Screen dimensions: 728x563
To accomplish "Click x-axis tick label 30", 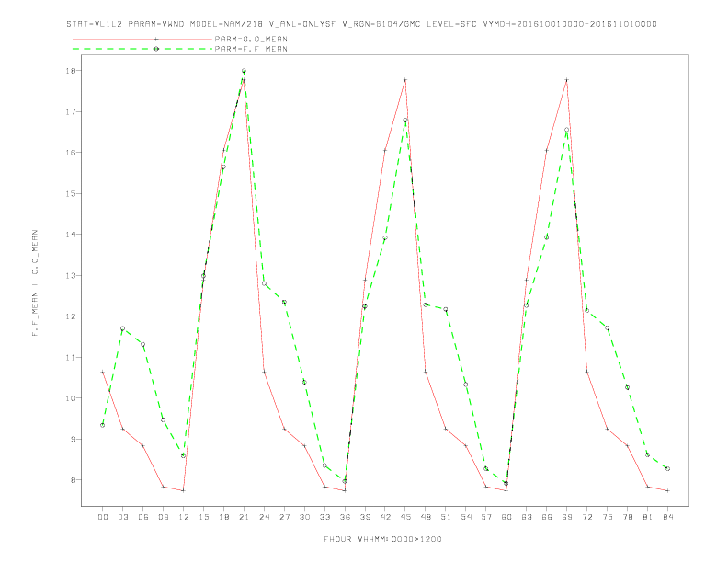I will click(304, 517).
